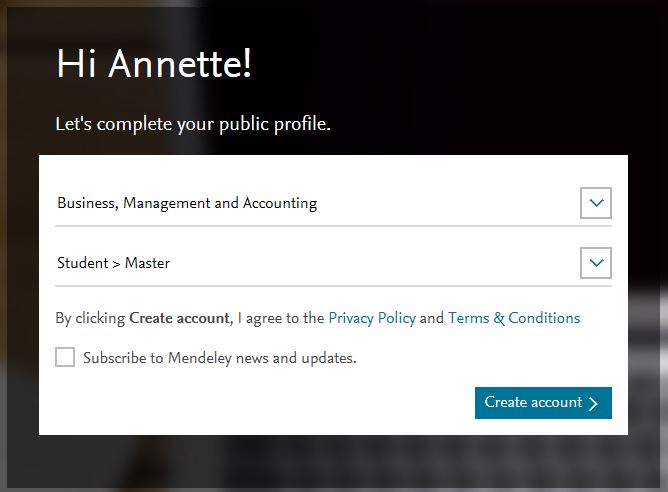Click 'Let's complete your public profile' text
This screenshot has height=492, width=668.
point(192,125)
